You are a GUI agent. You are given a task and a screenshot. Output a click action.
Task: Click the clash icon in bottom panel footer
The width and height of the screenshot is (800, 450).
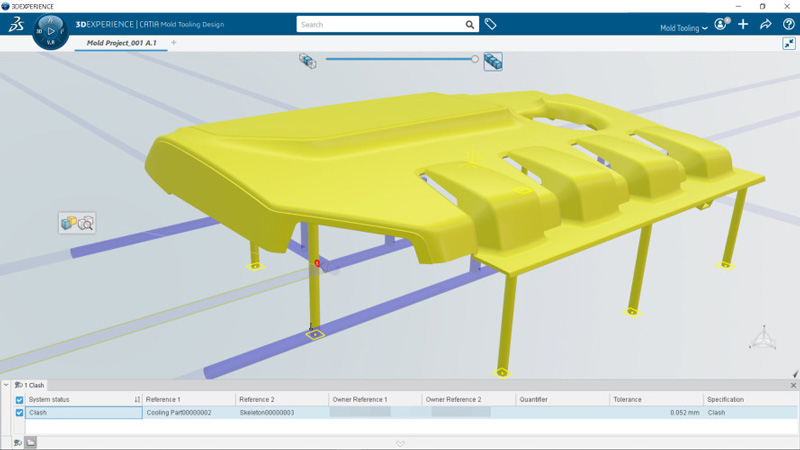pyautogui.click(x=18, y=442)
